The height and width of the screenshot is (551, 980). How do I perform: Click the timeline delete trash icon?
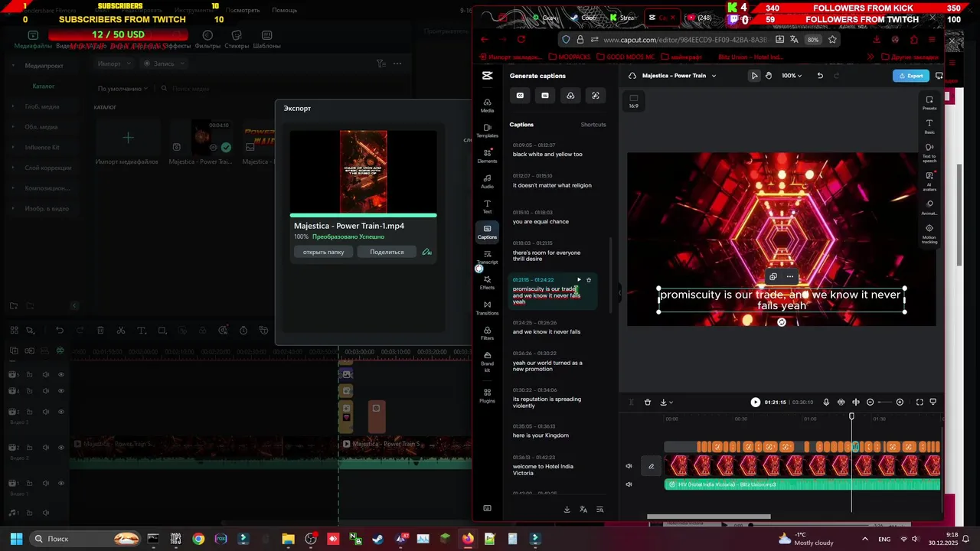pyautogui.click(x=648, y=403)
